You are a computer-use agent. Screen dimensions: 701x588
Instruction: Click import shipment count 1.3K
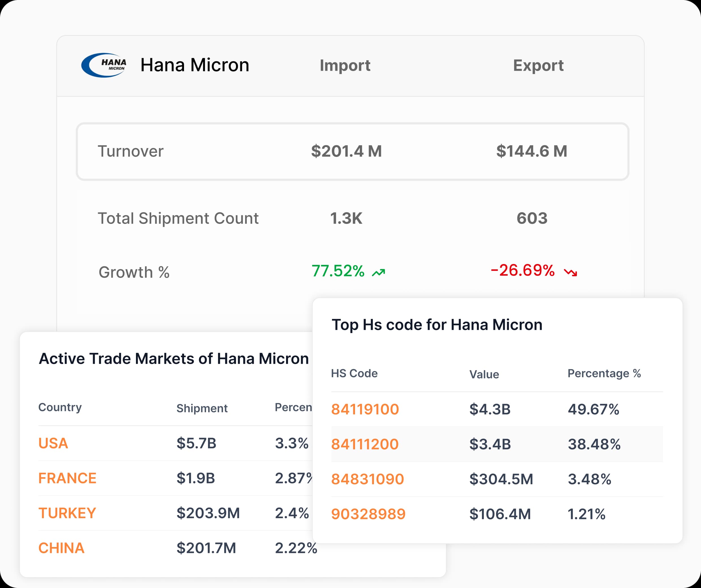pyautogui.click(x=346, y=218)
